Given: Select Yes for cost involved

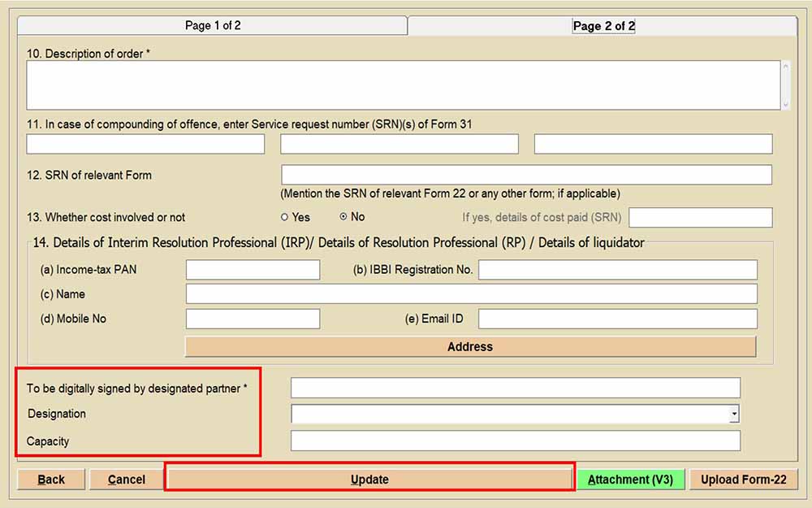Looking at the screenshot, I should 285,217.
